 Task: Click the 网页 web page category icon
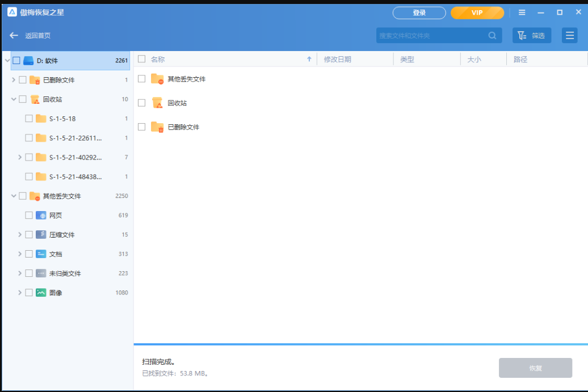coord(41,216)
